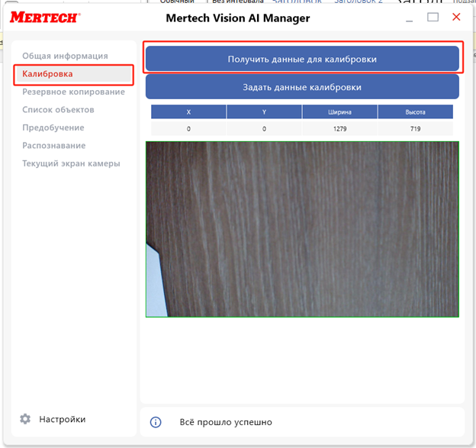Select the Ширина column header
This screenshot has width=476, height=448.
(339, 111)
